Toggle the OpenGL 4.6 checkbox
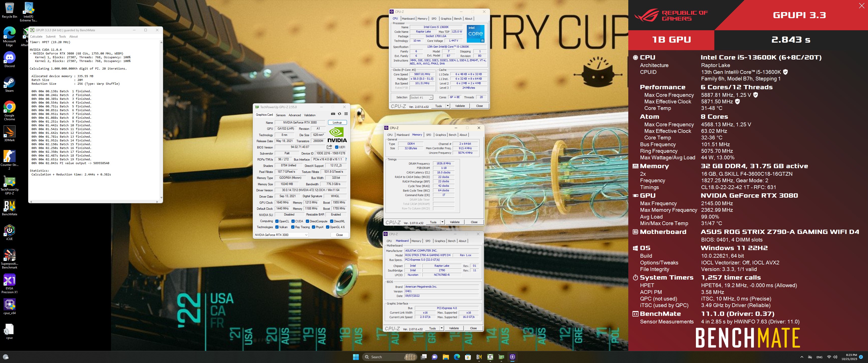 (328, 227)
